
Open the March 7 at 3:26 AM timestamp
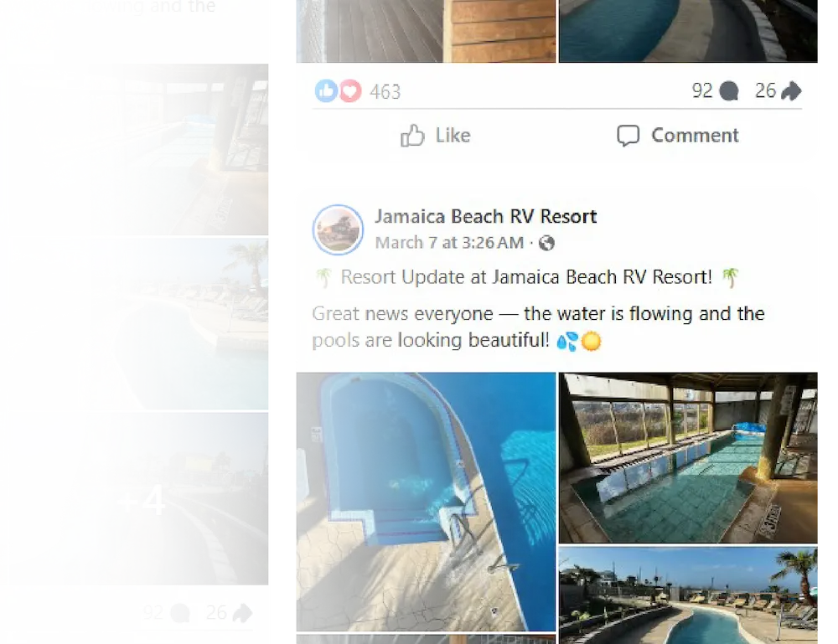(x=449, y=243)
